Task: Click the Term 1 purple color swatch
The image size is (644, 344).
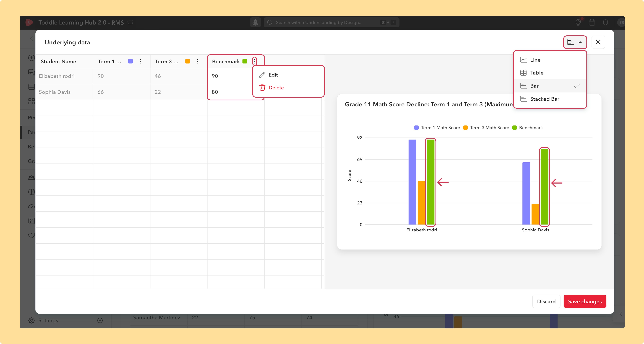Action: 130,61
